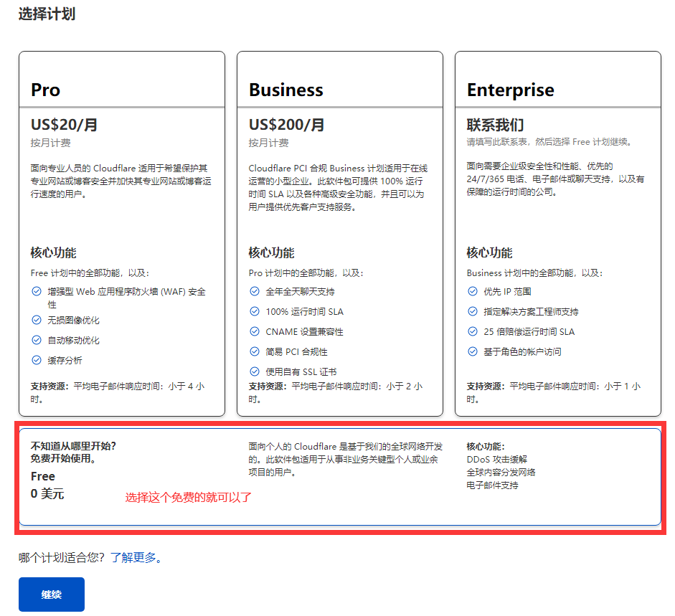Click the 联系我们 heading in Enterprise

[495, 125]
